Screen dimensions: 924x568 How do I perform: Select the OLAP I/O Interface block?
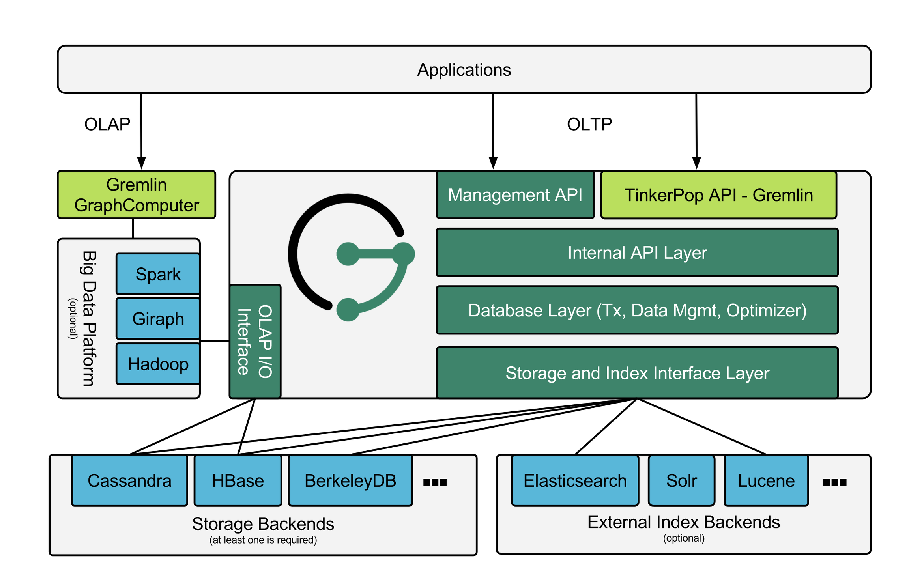pyautogui.click(x=255, y=341)
